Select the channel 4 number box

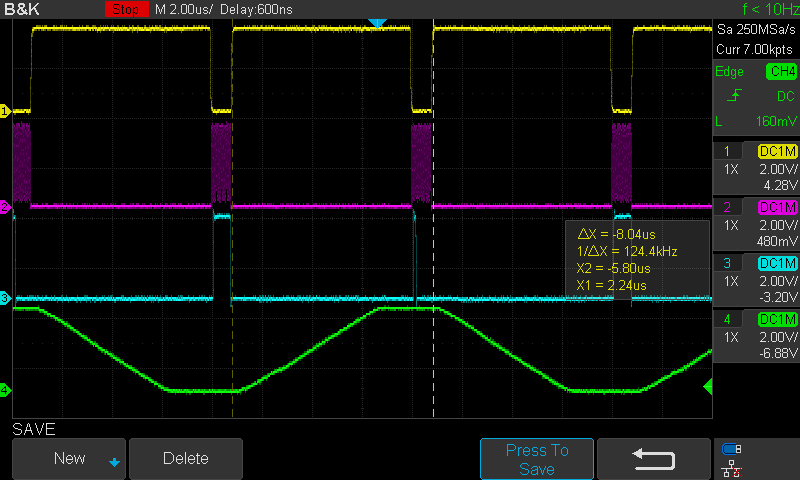pos(727,320)
